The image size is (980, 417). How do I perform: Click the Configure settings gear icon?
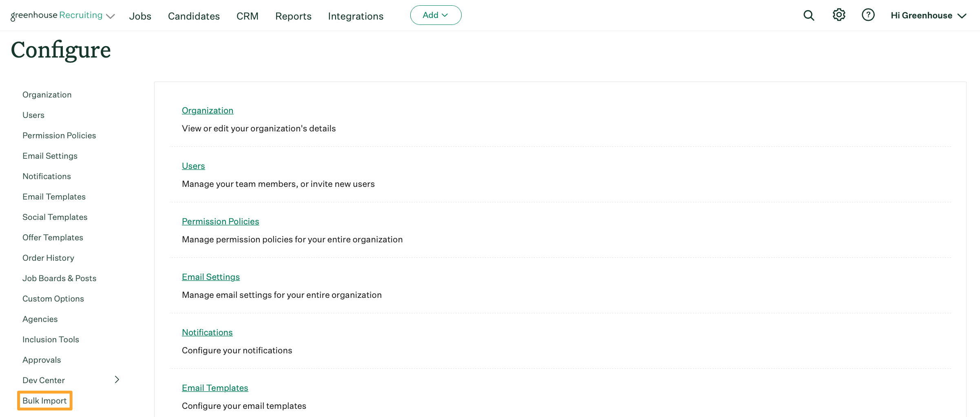[x=839, y=15]
